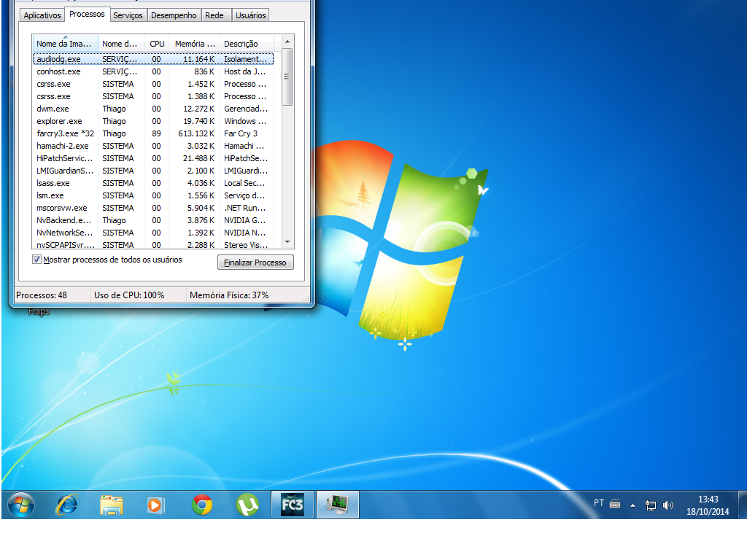
Task: Click the 613.132 K memory value
Action: pos(196,133)
